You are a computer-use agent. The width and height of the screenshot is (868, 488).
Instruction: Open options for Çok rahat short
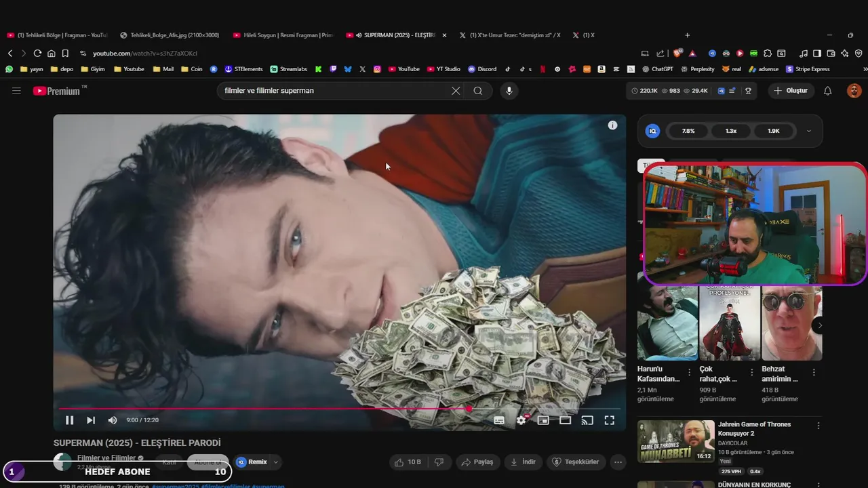click(x=751, y=372)
